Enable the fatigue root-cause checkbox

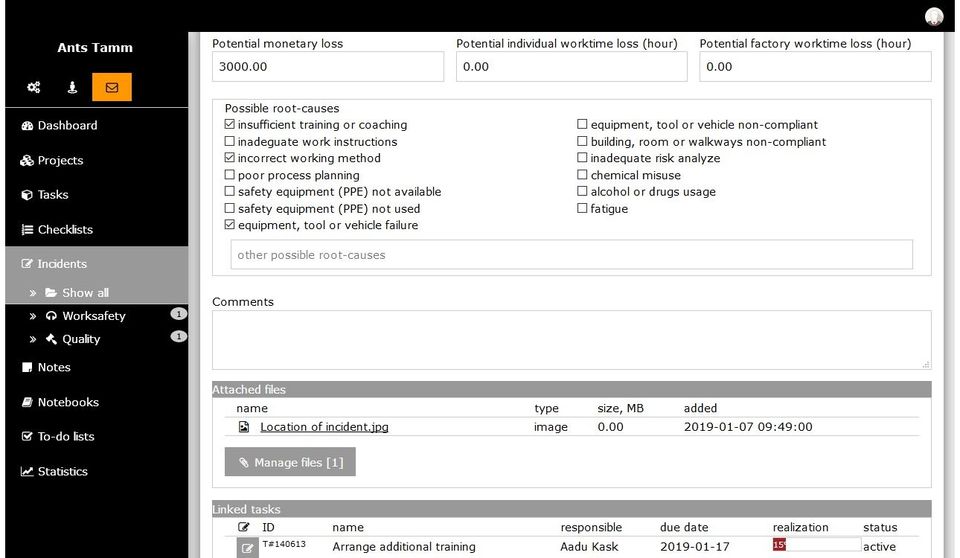tap(582, 209)
